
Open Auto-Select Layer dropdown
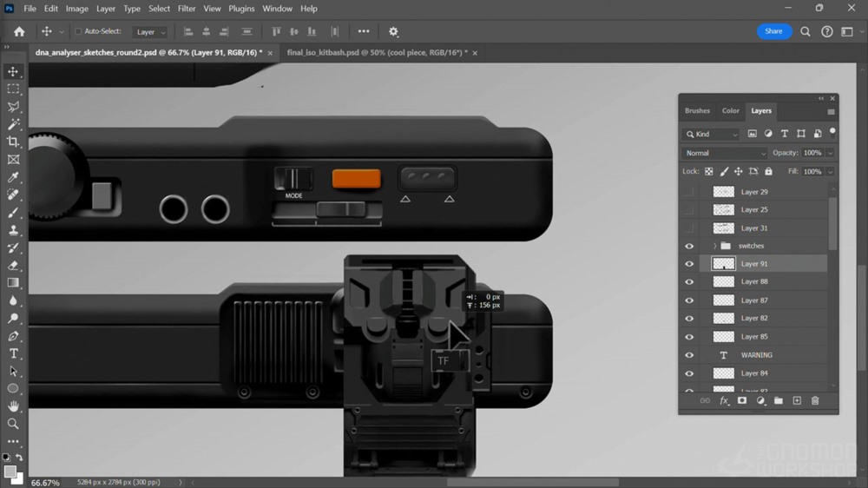pos(150,32)
